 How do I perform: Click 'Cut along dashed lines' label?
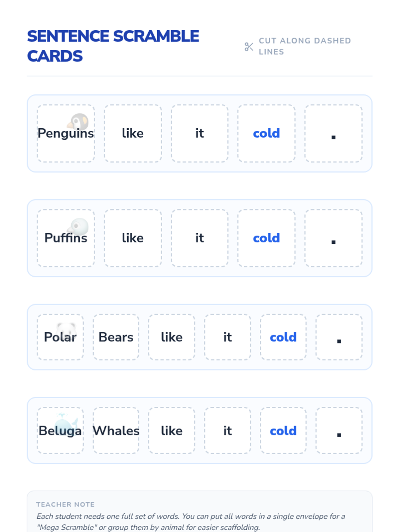tap(305, 46)
